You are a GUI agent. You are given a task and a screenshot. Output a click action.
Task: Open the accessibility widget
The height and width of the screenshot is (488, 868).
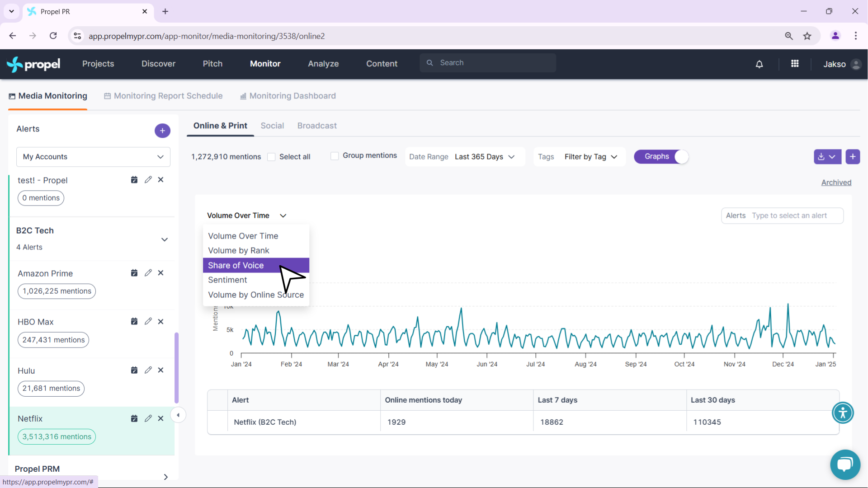tap(843, 413)
